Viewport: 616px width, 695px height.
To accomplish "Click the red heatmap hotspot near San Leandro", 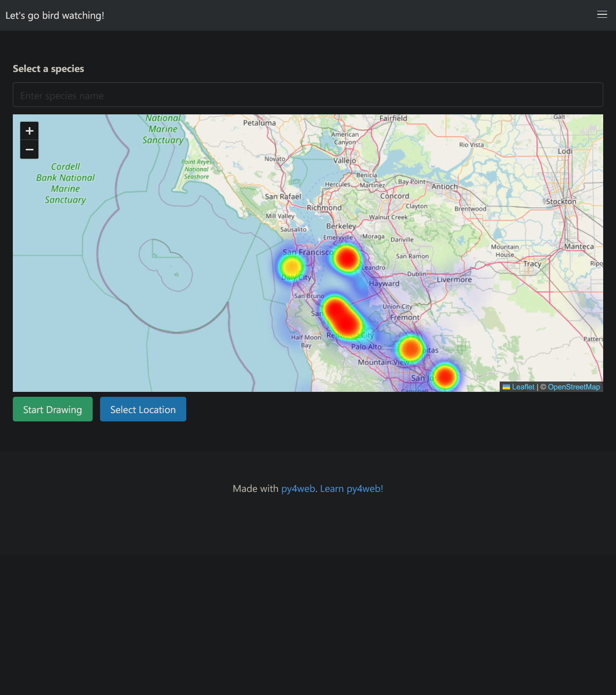I will [x=346, y=258].
